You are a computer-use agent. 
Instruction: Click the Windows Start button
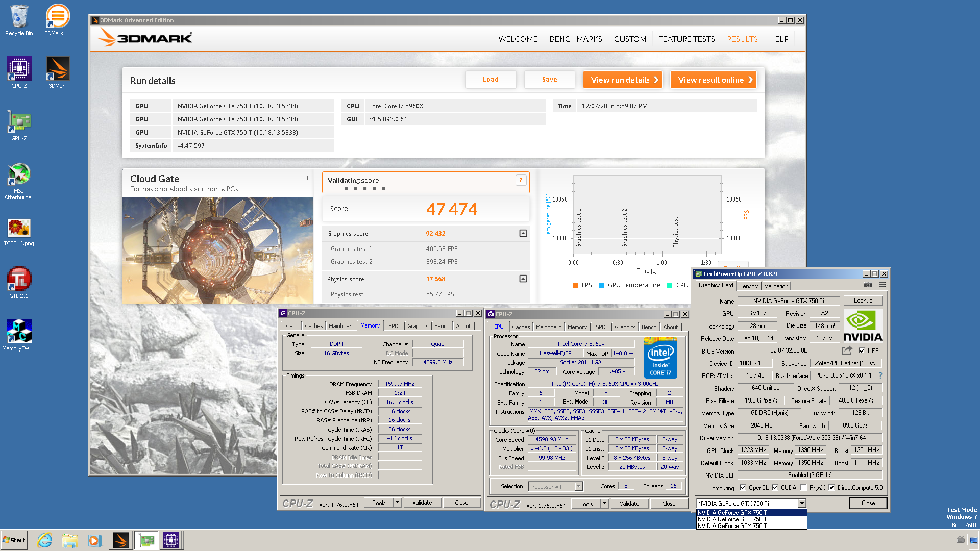coord(14,540)
